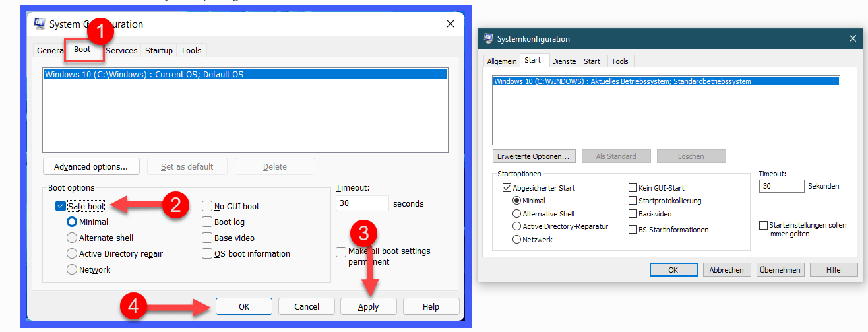Viewport: 868px width, 332px height.
Task: Click the Help button
Action: pyautogui.click(x=431, y=306)
